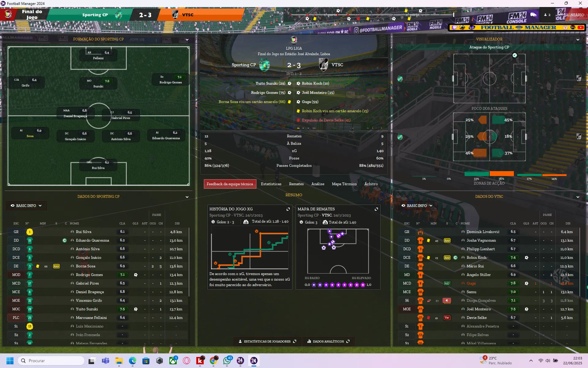Expand the História do Jogo xG panel

pyautogui.click(x=288, y=209)
